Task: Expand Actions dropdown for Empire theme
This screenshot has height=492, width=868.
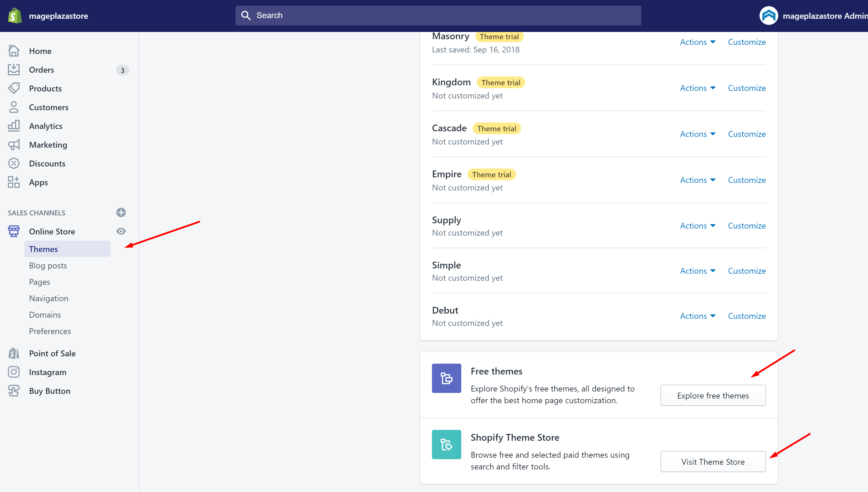Action: click(x=697, y=179)
